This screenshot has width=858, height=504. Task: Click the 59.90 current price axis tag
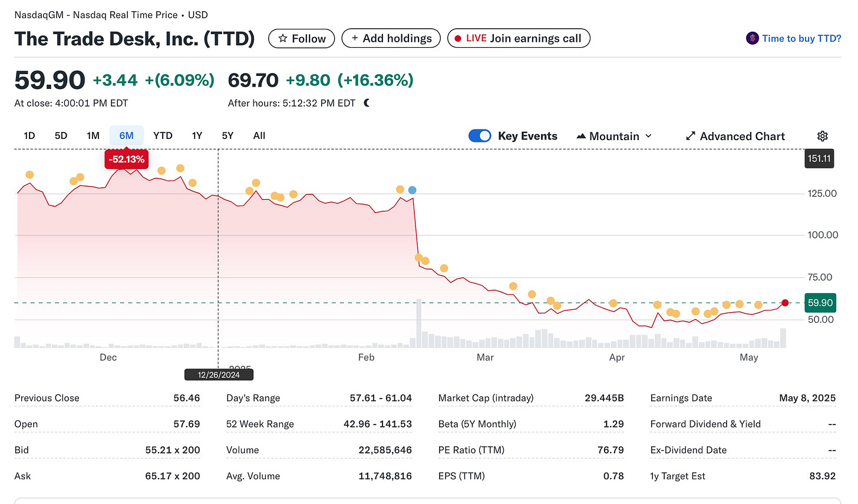tap(820, 303)
